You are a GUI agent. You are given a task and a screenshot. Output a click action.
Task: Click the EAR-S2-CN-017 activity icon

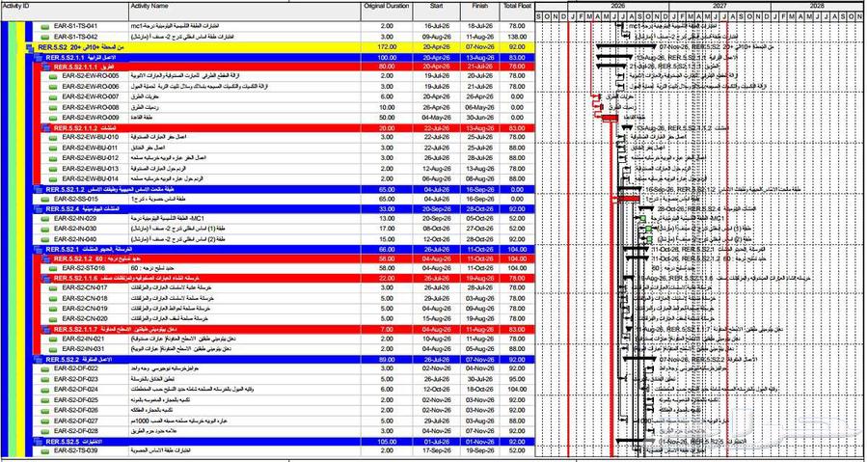(x=53, y=288)
